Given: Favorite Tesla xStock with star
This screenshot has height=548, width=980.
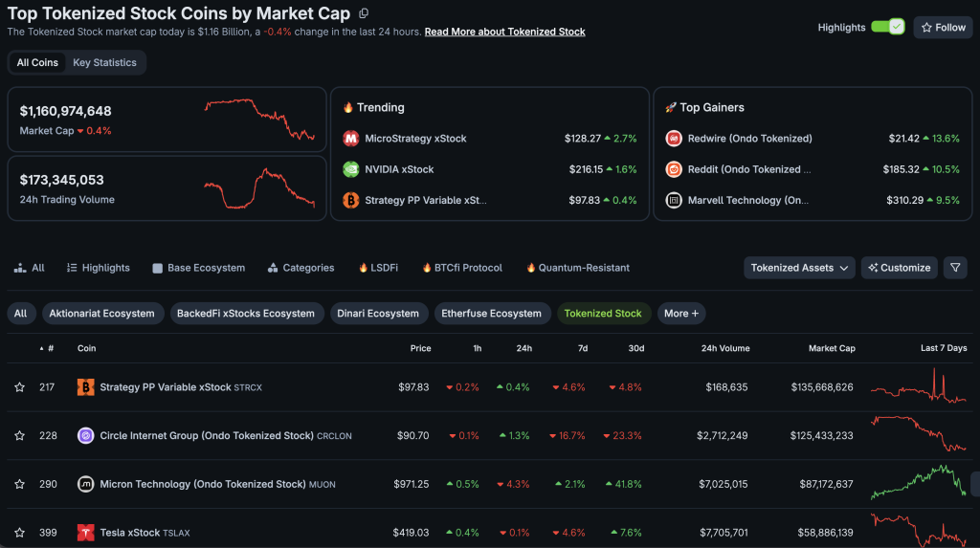Looking at the screenshot, I should tap(20, 533).
